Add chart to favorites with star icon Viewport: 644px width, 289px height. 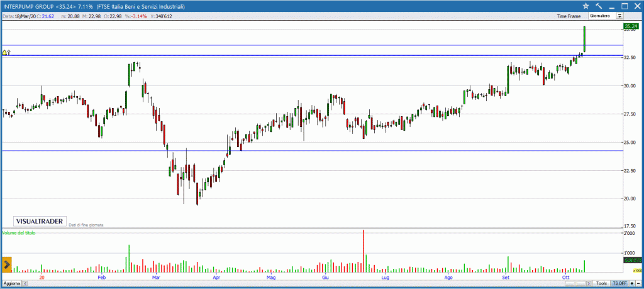coord(586,6)
